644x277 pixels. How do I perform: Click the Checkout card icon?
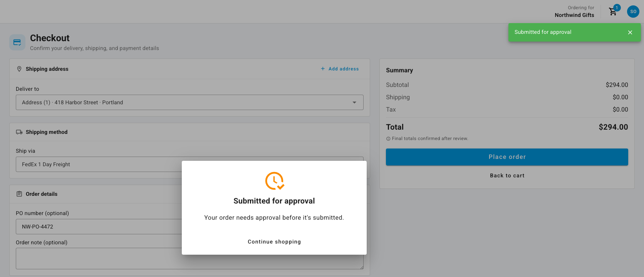17,42
